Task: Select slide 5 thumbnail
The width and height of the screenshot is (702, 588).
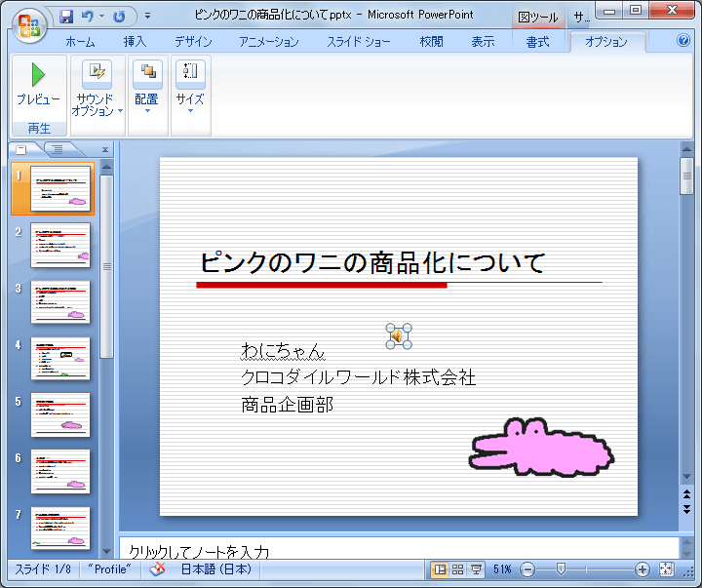Action: [x=60, y=415]
